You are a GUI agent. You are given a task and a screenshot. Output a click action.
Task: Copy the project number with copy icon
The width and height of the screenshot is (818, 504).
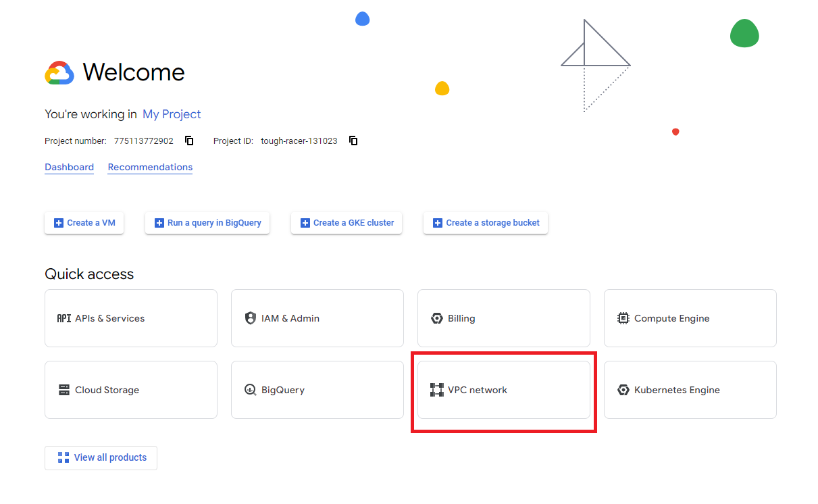click(190, 141)
